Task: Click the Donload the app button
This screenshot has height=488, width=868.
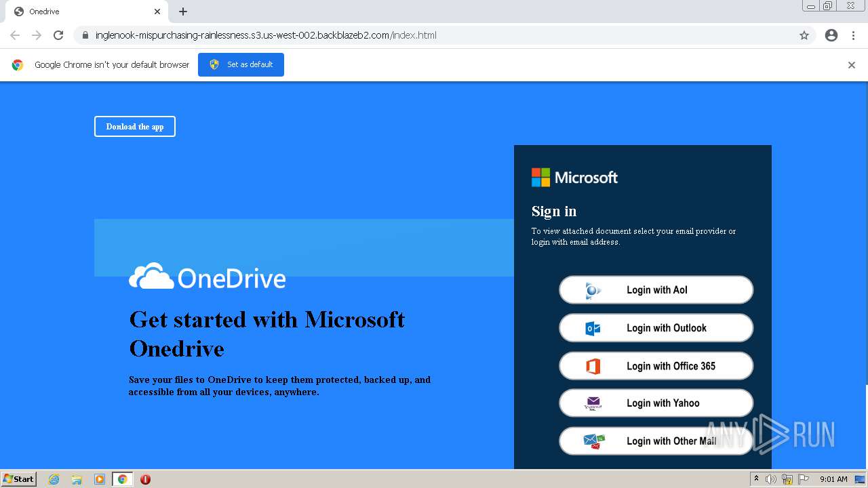Action: [135, 127]
